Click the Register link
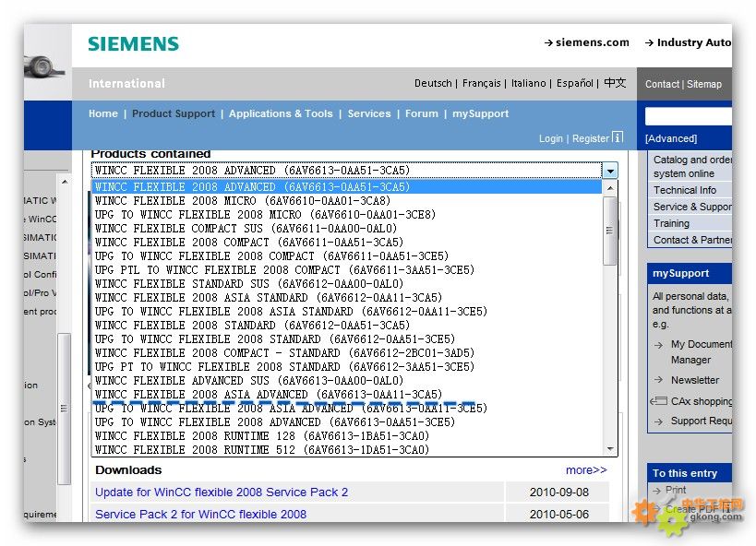The image size is (756, 546). 591,138
